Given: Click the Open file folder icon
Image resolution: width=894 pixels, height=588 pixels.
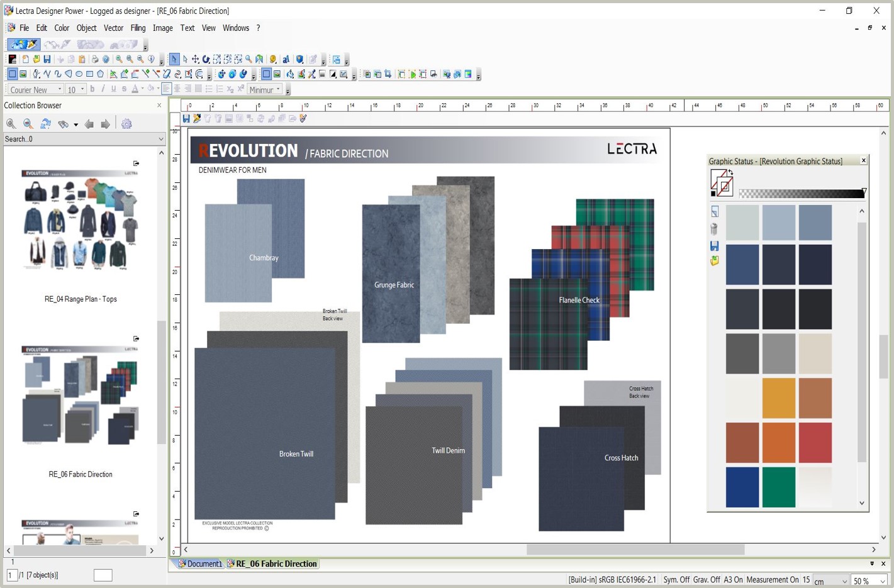Looking at the screenshot, I should tap(36, 59).
